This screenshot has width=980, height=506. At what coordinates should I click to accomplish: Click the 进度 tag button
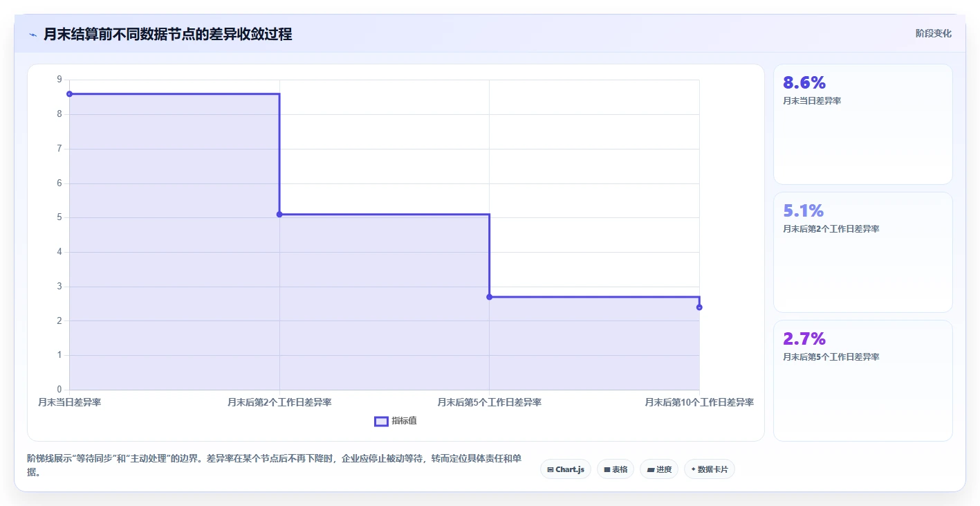(658, 469)
